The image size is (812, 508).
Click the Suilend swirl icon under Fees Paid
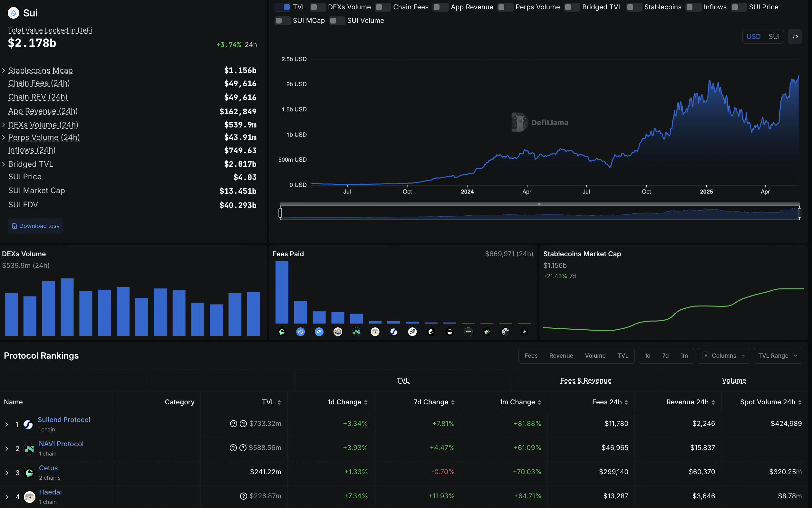click(x=394, y=332)
